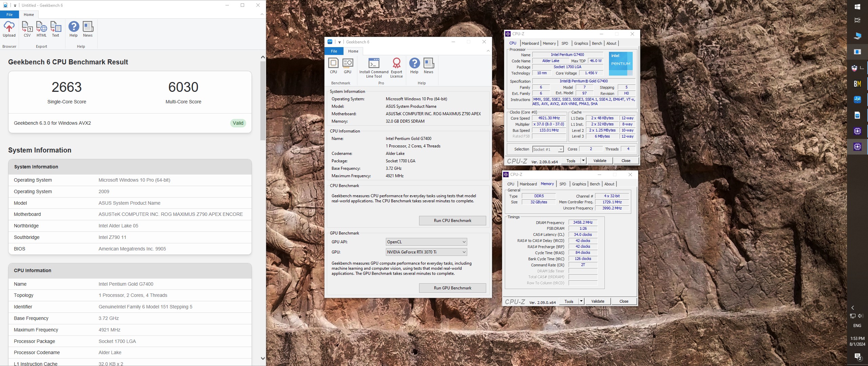Open quick access dropdown in Untitled window

[15, 5]
